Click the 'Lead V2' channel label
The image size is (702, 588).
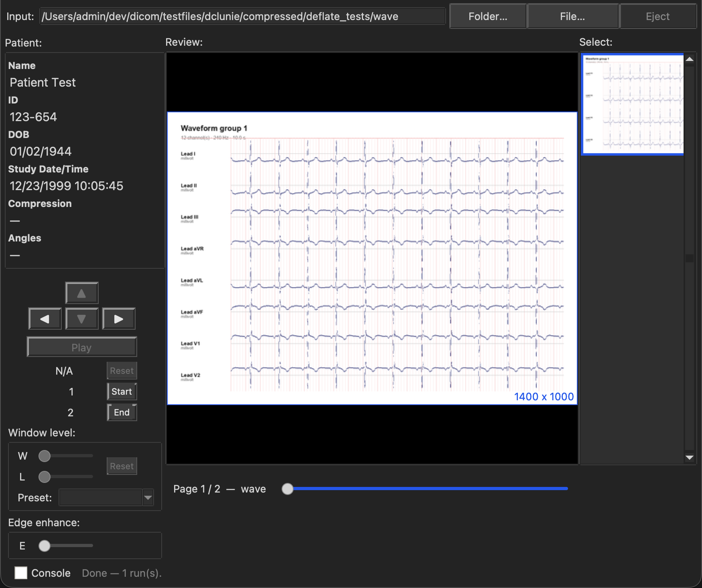[191, 375]
